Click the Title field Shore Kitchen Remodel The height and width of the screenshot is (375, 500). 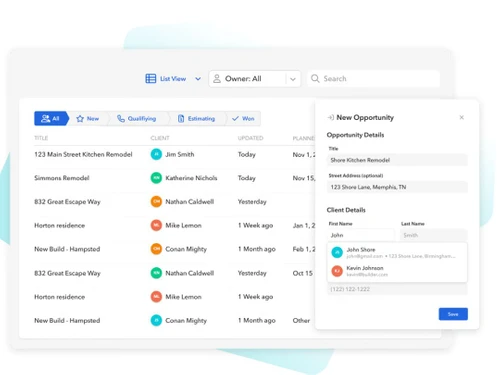(397, 160)
